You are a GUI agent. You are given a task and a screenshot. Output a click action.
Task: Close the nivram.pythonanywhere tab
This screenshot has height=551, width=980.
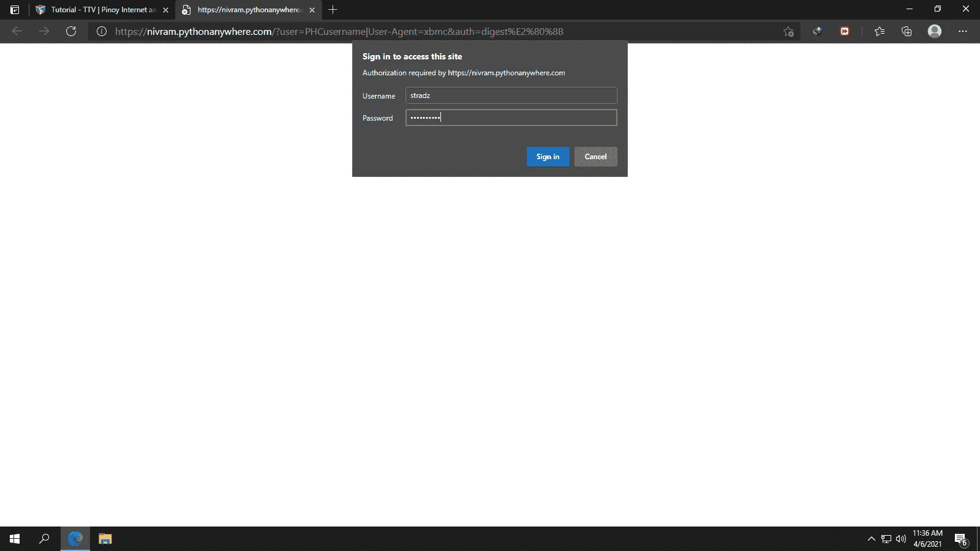point(312,10)
